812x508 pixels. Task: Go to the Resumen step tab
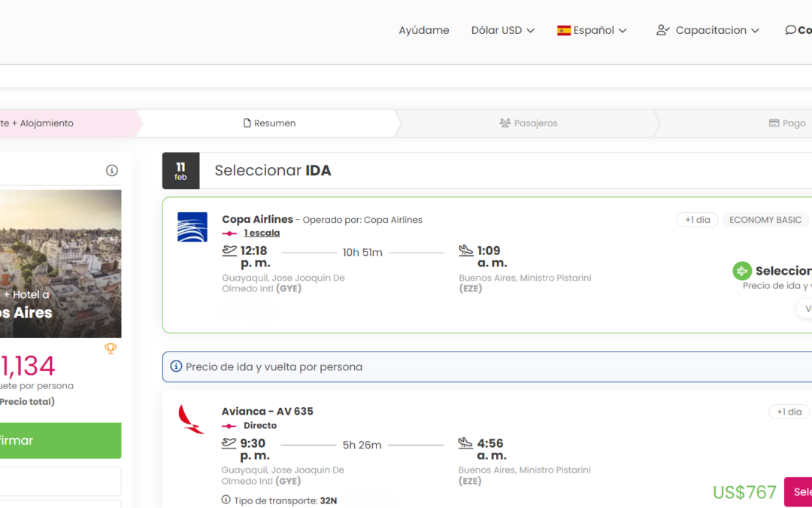[269, 123]
